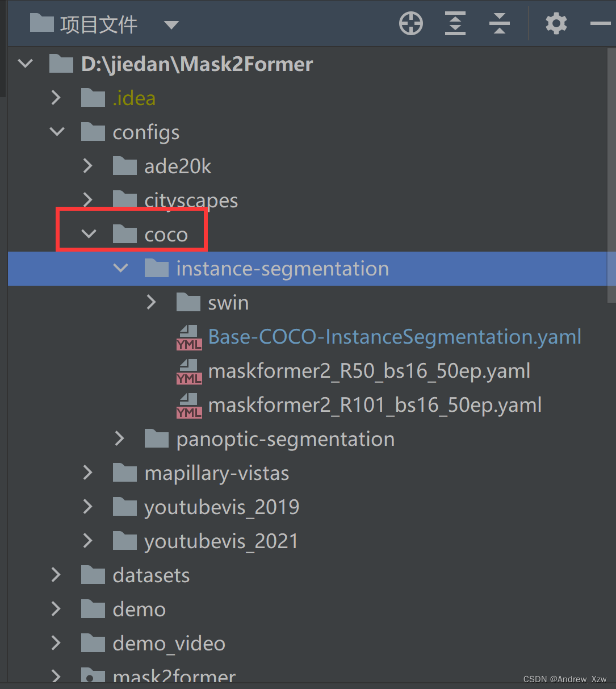Click the Select Opened File crosshair icon
The width and height of the screenshot is (616, 689).
tap(410, 23)
